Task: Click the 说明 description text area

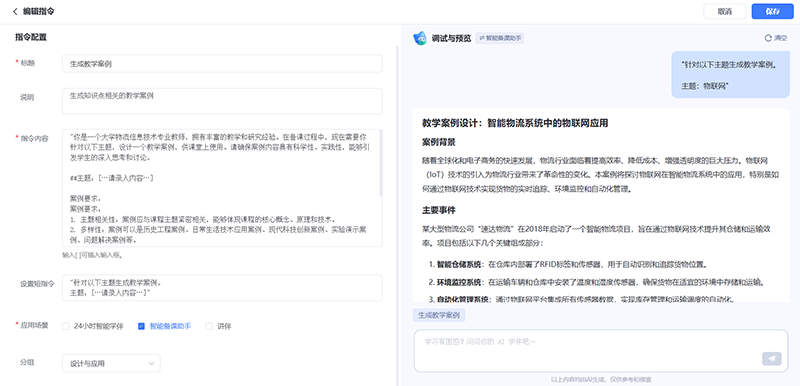Action: [222, 101]
